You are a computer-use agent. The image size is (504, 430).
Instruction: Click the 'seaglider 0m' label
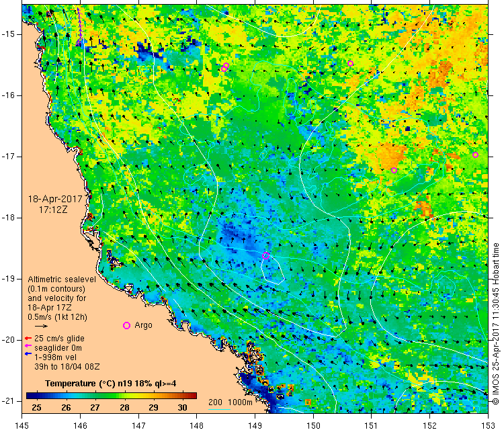coord(58,348)
